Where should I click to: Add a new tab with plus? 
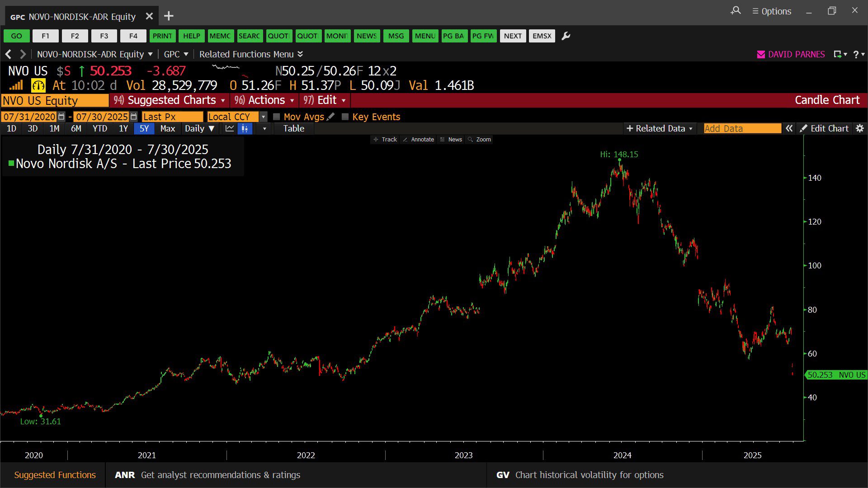click(x=169, y=16)
